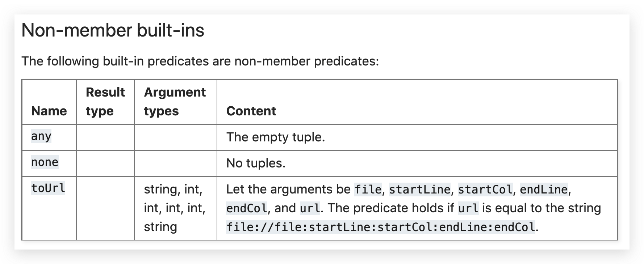This screenshot has height=264, width=644.
Task: Select the Name column header
Action: (x=49, y=111)
